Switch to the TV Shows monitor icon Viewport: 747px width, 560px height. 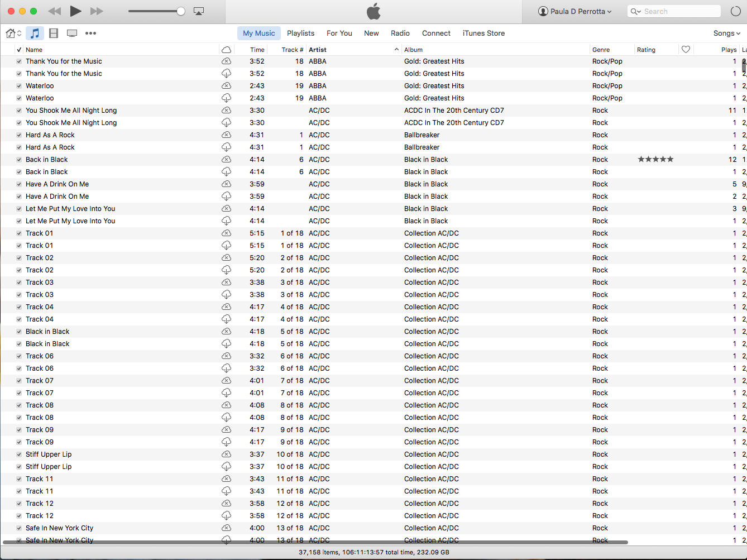72,33
